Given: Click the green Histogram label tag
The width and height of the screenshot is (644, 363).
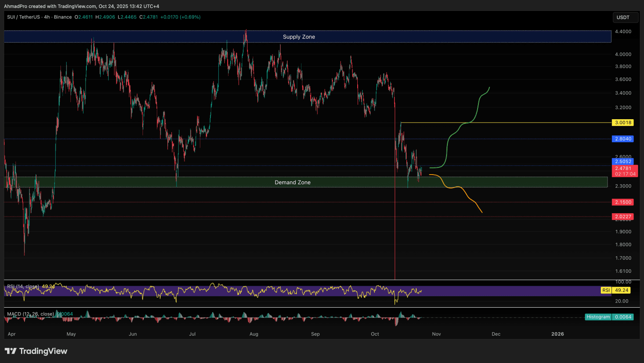Looking at the screenshot, I should coord(598,317).
